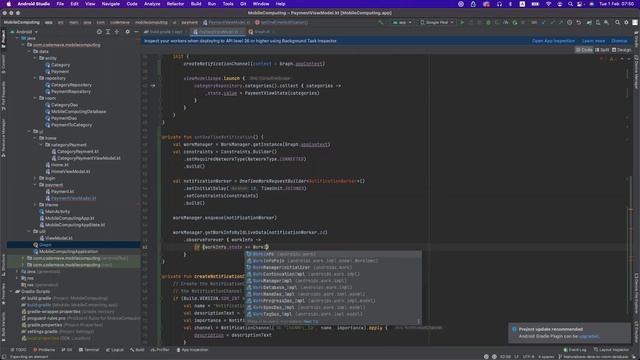Open the App Inspection tool window
This screenshot has width=640, height=360.
coord(192,350)
